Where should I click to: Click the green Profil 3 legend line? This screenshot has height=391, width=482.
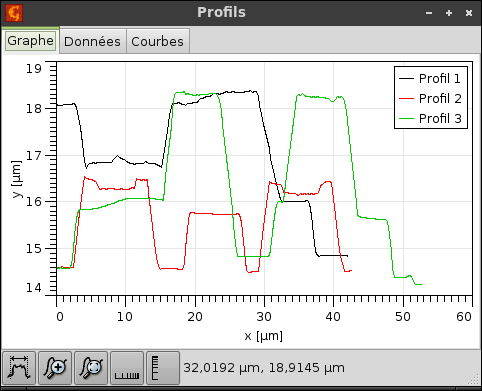click(406, 119)
